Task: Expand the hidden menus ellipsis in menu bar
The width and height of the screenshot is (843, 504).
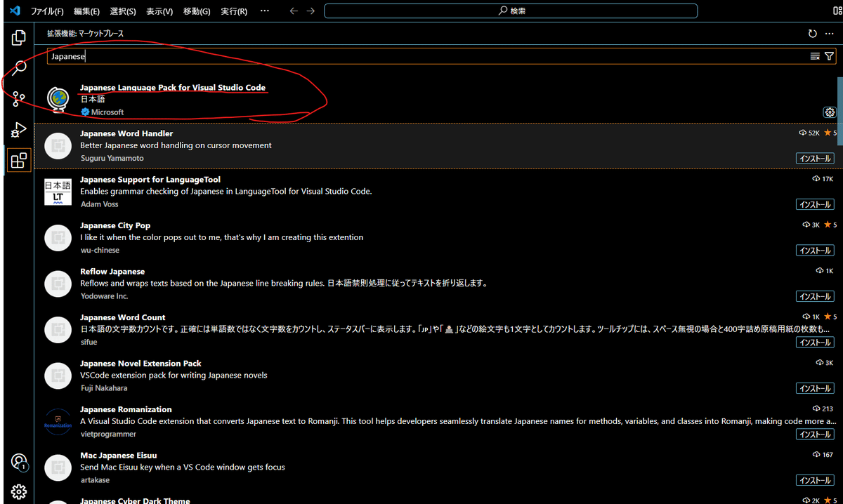Action: tap(264, 11)
